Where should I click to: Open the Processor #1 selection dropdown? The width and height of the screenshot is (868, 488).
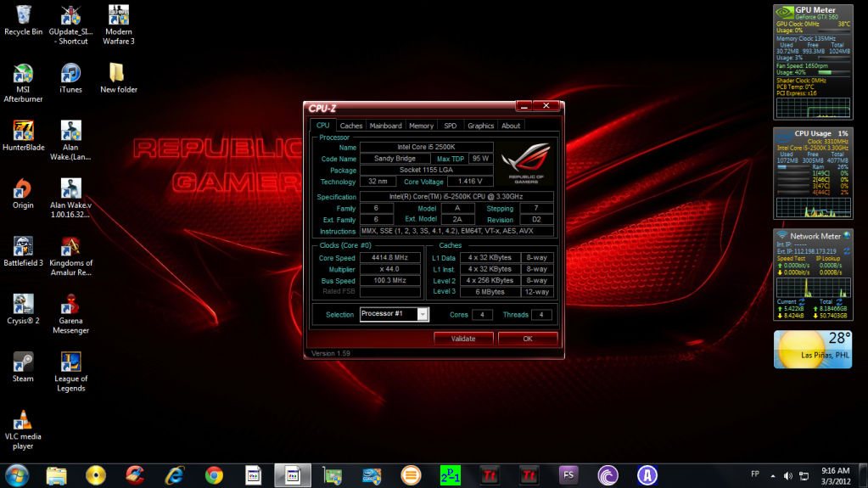click(x=423, y=314)
